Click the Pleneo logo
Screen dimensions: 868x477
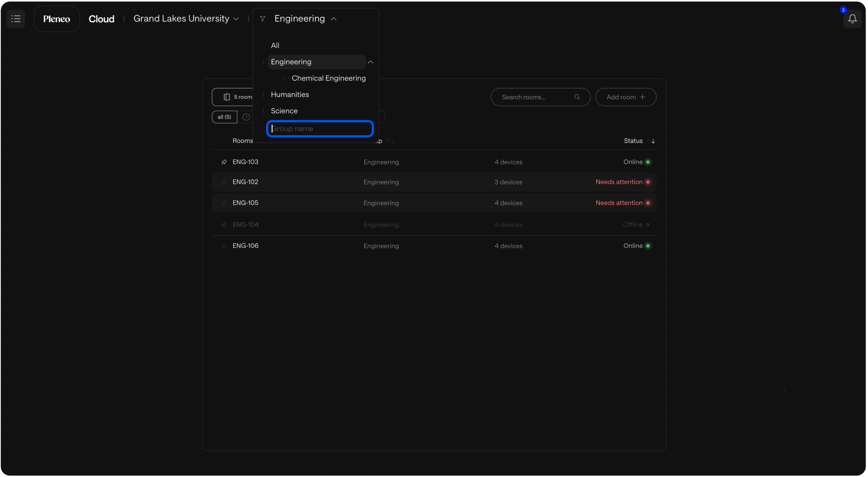pos(57,19)
